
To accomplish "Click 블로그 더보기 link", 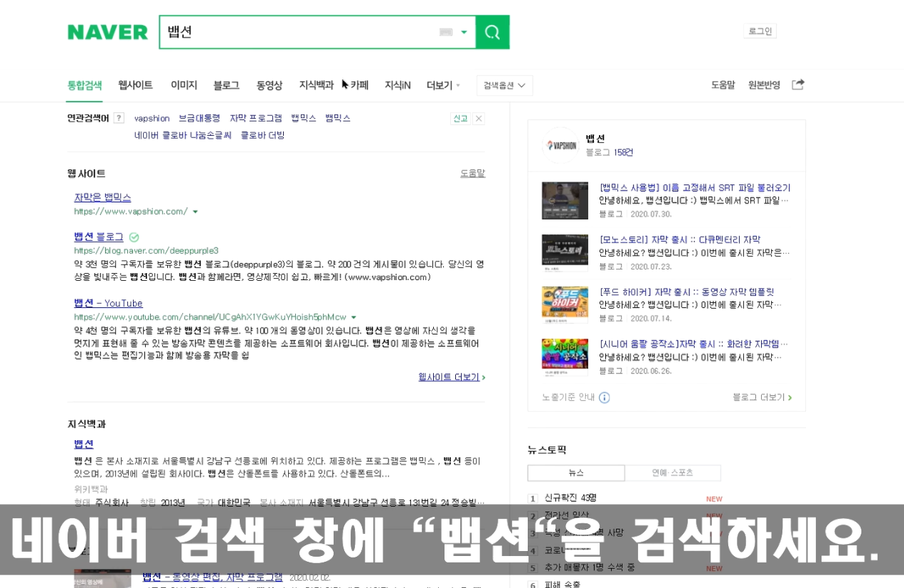I will (762, 397).
